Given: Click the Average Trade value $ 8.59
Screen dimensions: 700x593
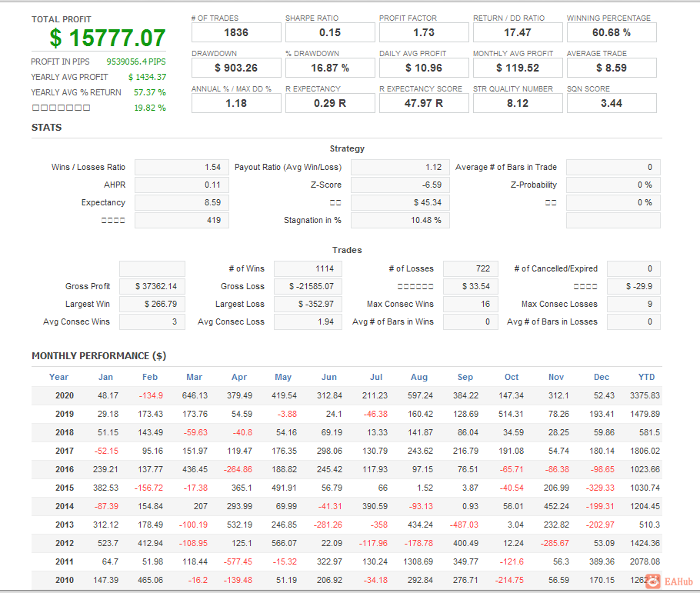Looking at the screenshot, I should [x=612, y=68].
